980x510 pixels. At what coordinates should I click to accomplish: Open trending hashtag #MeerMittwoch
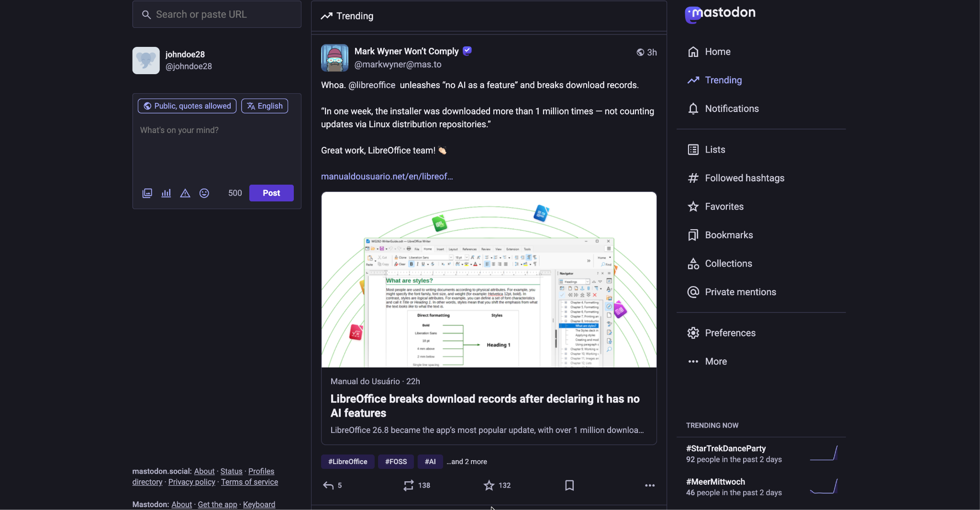click(715, 482)
